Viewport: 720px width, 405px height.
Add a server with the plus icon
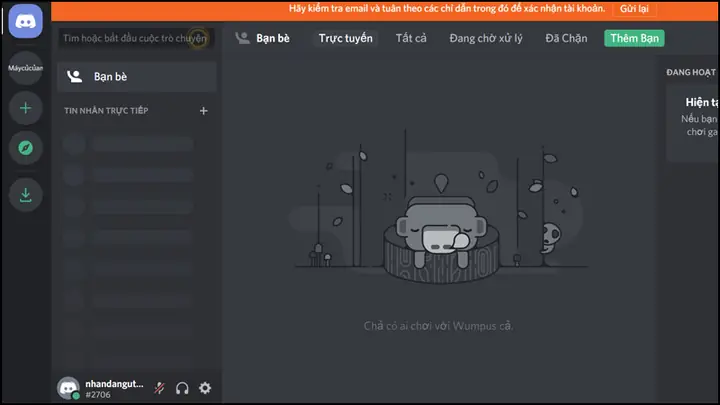(x=25, y=108)
